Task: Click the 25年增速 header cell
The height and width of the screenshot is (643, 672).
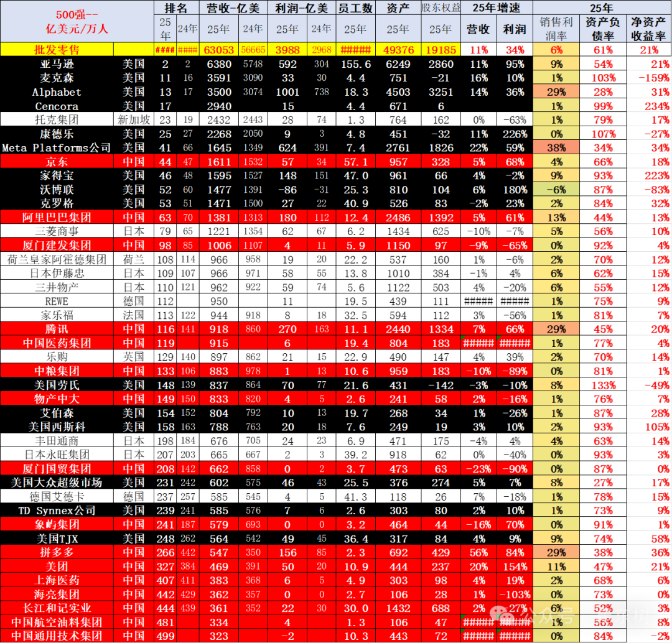Action: click(x=496, y=8)
